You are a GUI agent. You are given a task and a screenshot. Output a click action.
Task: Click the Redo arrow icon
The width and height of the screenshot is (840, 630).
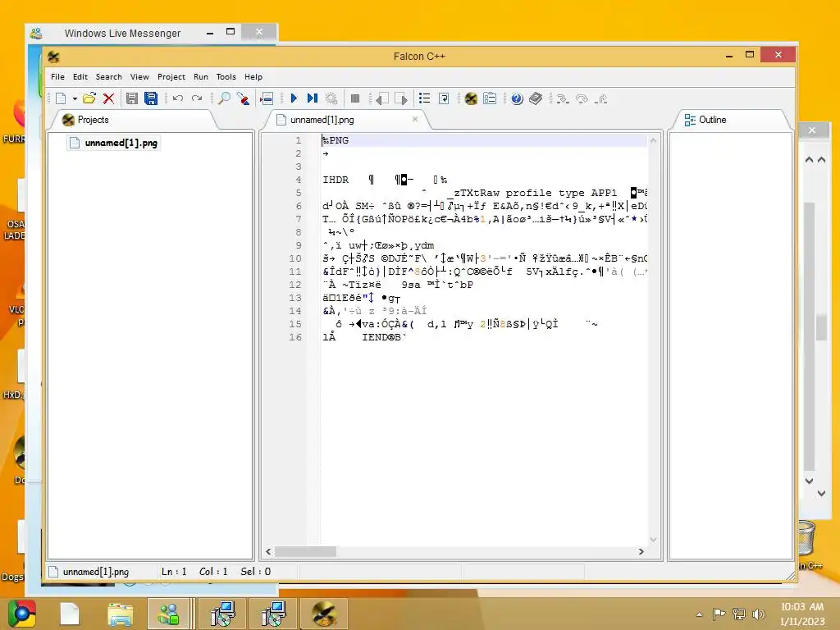click(x=197, y=98)
